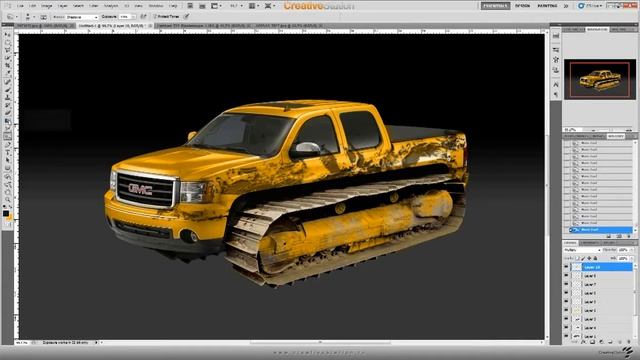Toggle lock position
Screen dimensions: 640x360
[x=589, y=258]
